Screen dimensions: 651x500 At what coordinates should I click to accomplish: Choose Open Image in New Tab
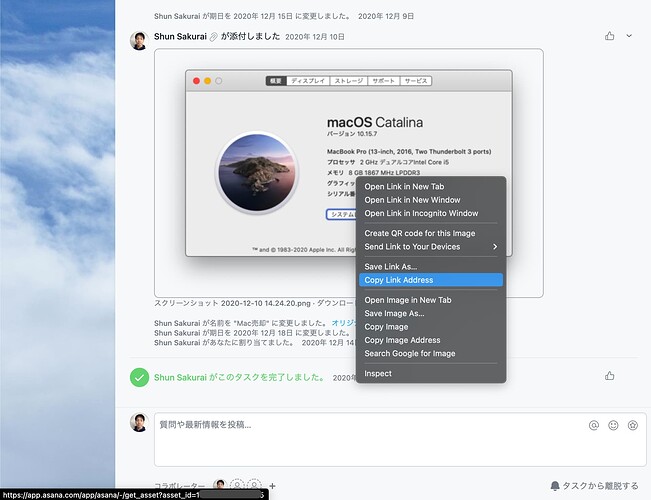431,300
